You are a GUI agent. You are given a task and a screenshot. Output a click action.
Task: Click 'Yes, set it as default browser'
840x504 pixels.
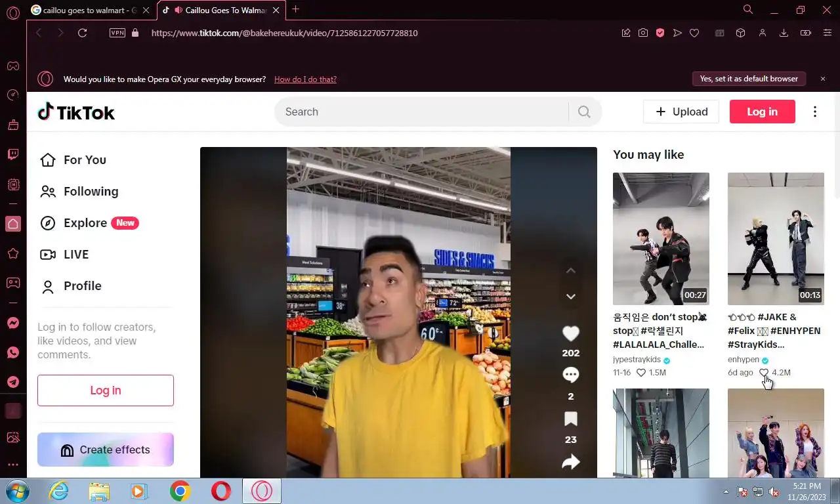click(x=749, y=79)
